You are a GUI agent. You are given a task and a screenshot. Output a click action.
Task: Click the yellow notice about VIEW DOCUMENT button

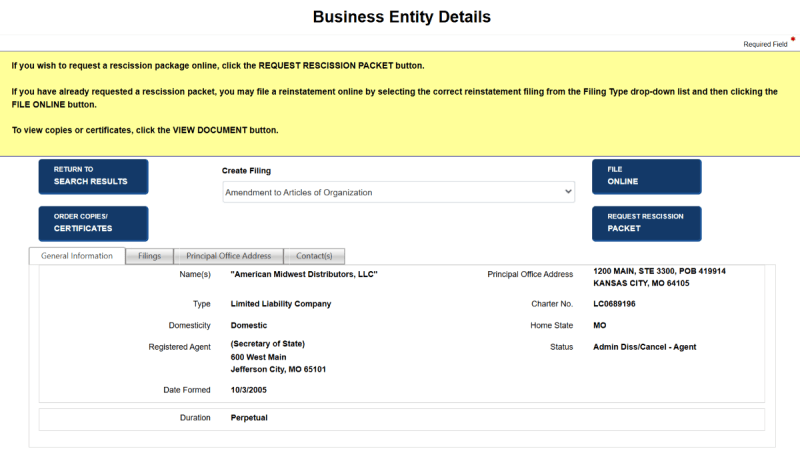pos(145,130)
